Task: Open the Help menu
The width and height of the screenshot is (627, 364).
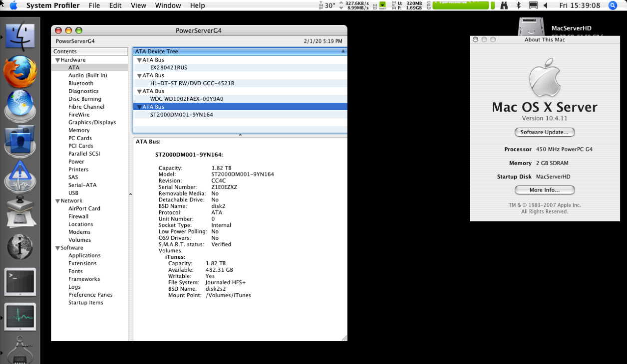Action: point(197,5)
